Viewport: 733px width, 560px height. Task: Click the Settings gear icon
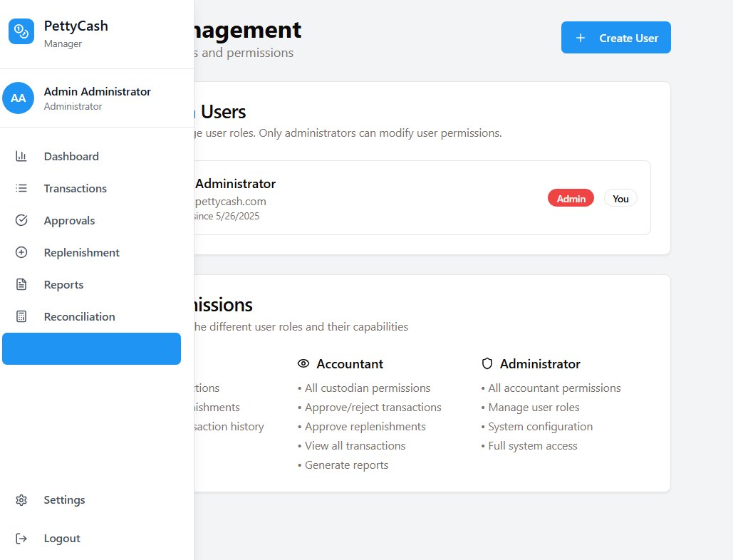click(21, 500)
